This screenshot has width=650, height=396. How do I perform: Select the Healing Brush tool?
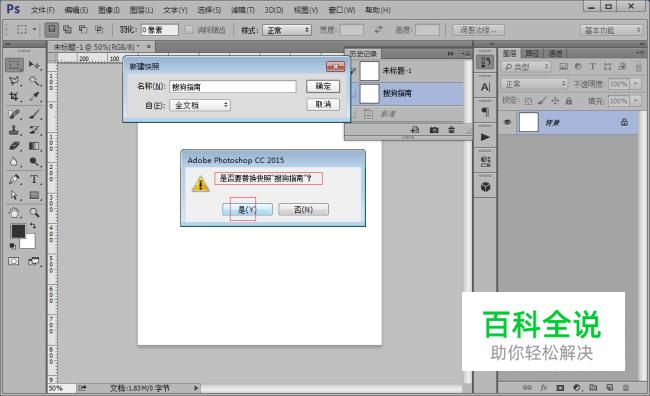pos(14,114)
